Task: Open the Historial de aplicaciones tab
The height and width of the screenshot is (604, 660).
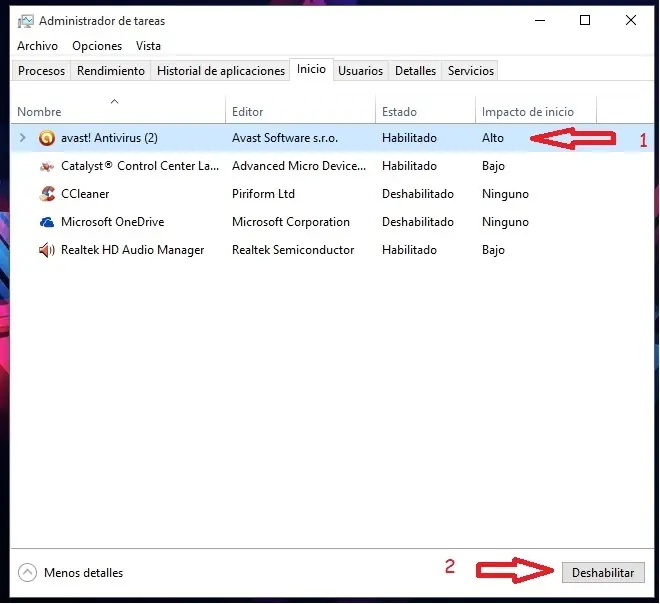Action: click(221, 71)
